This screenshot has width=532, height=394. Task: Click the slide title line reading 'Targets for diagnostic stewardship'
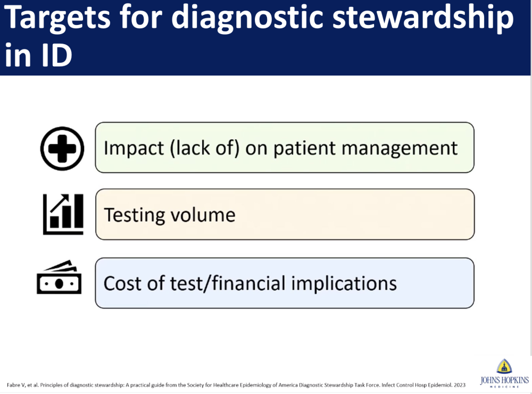259,17
